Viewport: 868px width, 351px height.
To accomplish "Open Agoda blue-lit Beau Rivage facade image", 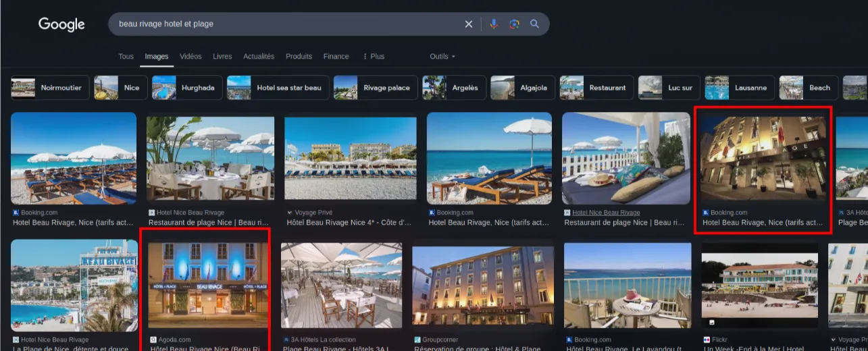I will 208,286.
